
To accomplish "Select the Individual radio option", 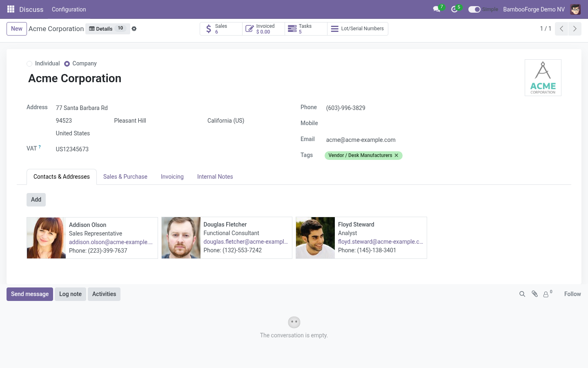I will [x=29, y=63].
